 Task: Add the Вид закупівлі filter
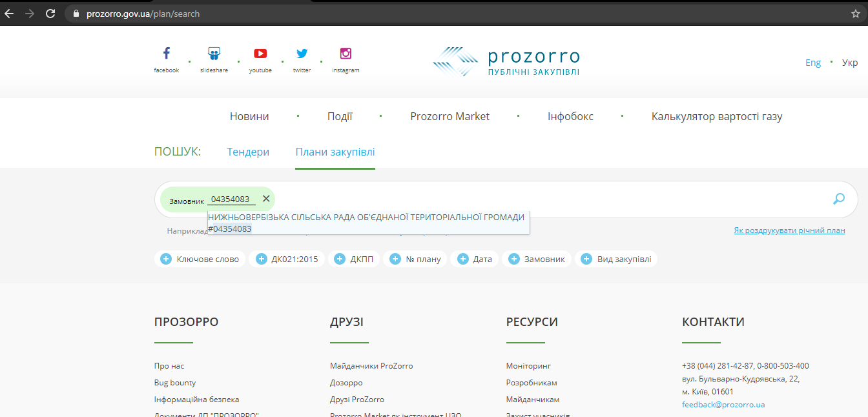[616, 259]
